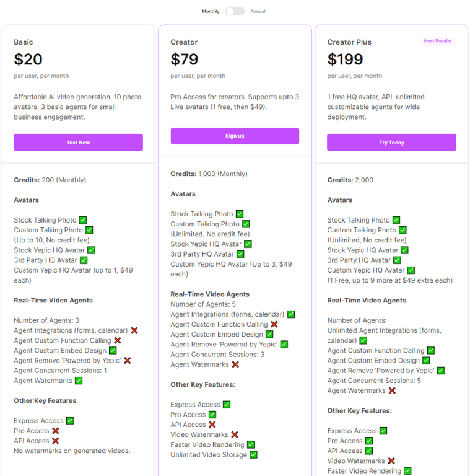
Task: Click Creator Plus Express Access checkmark
Action: click(383, 431)
